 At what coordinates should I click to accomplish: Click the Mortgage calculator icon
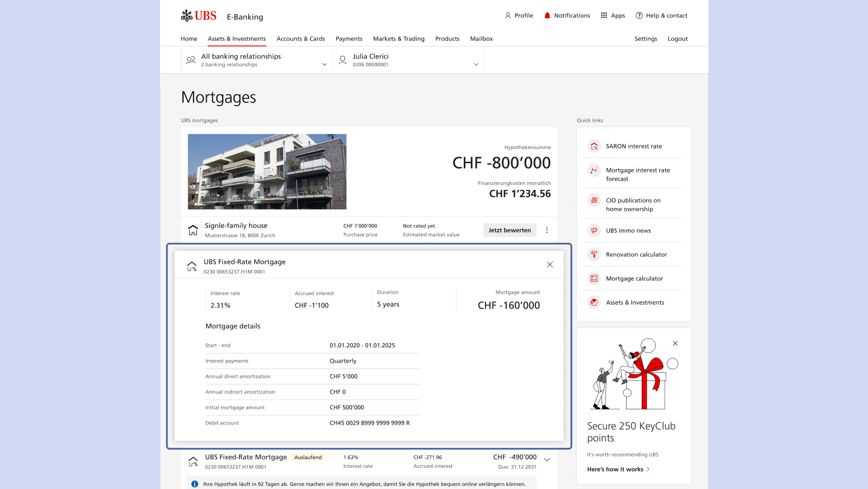point(594,279)
